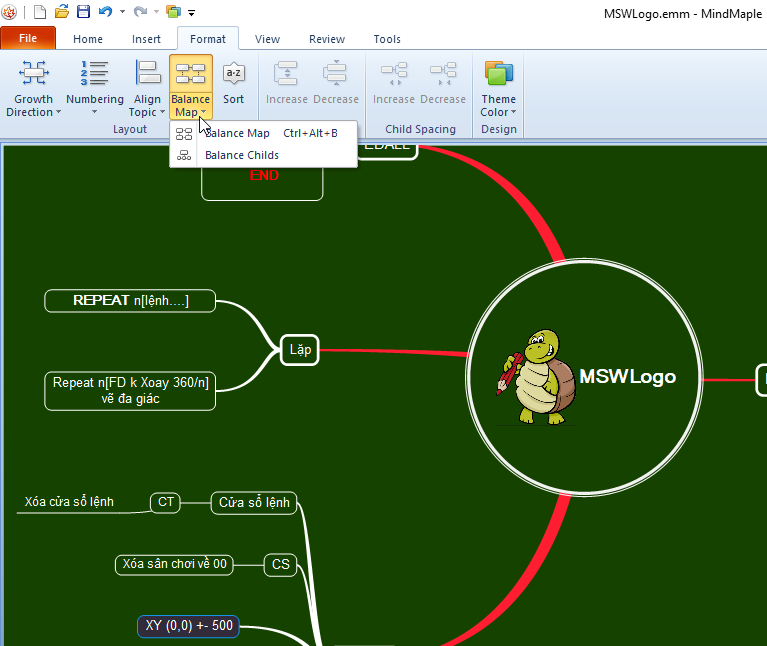767x646 pixels.
Task: Open the File menu
Action: point(28,38)
